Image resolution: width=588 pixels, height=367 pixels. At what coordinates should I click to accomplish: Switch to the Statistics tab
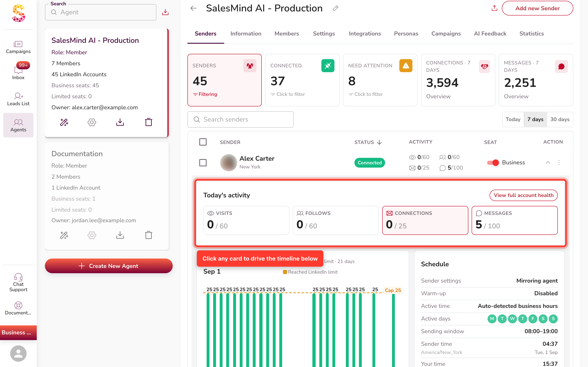[531, 34]
